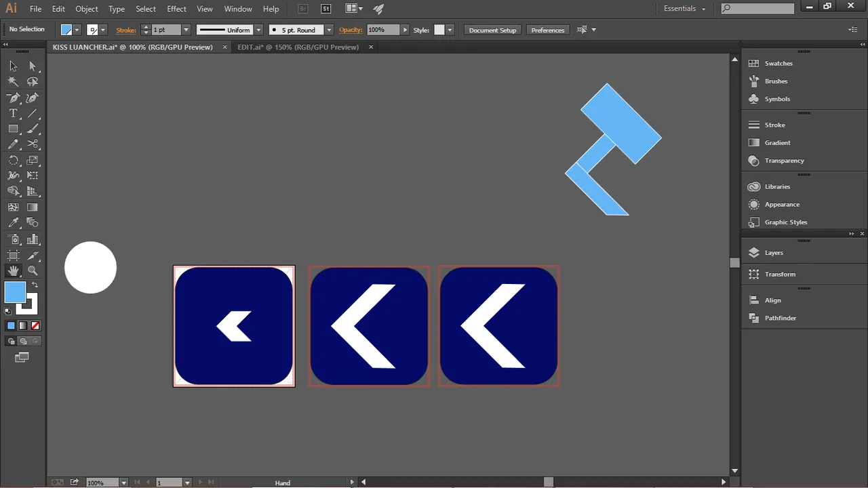Image resolution: width=868 pixels, height=488 pixels.
Task: Select the Paintbrush tool
Action: click(x=33, y=129)
